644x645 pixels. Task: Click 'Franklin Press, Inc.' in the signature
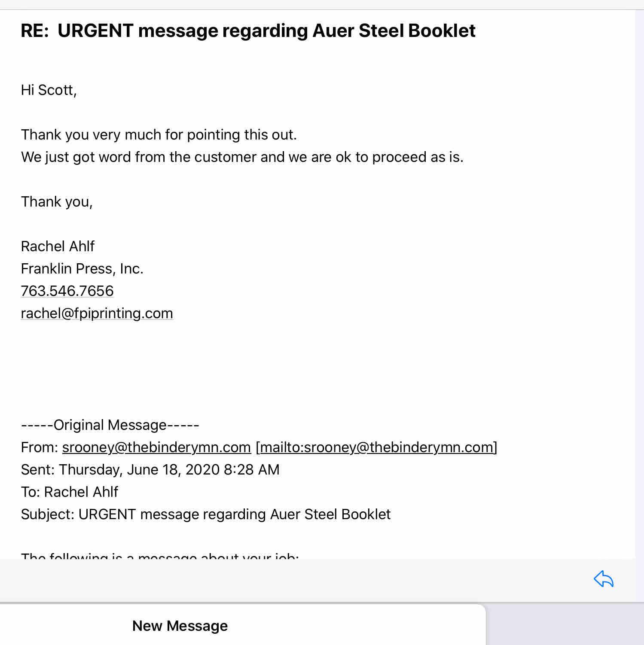click(82, 269)
